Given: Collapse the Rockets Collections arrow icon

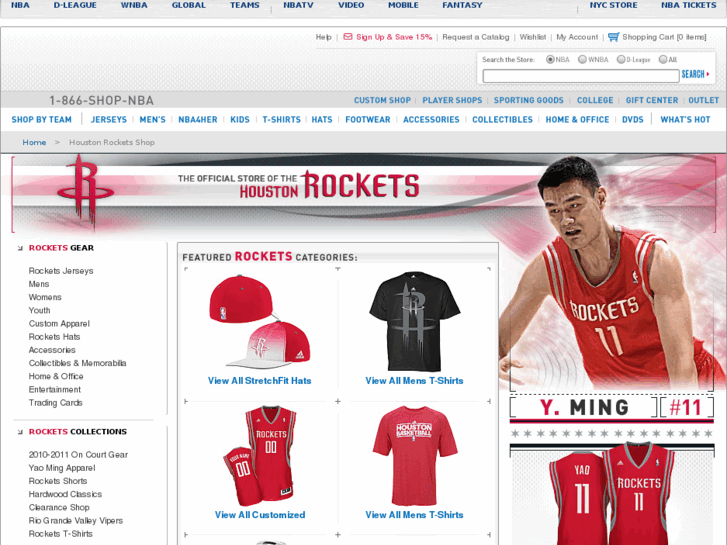Looking at the screenshot, I should (x=20, y=432).
